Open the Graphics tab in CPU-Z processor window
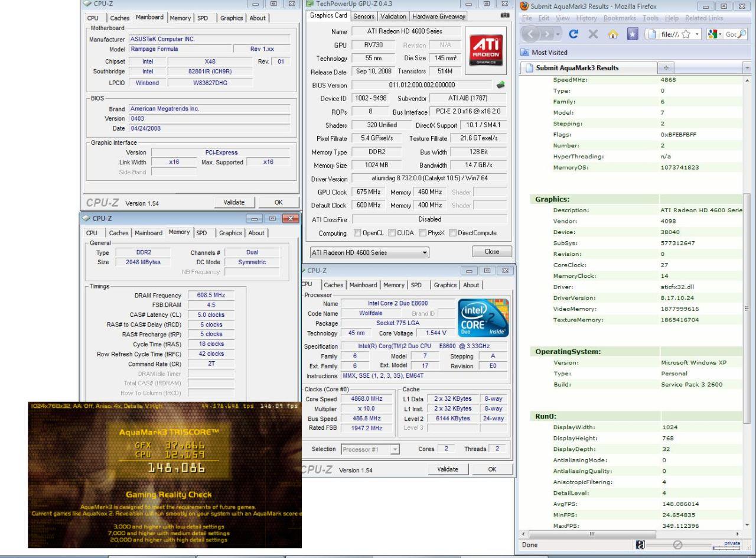The width and height of the screenshot is (756, 558). point(446,285)
